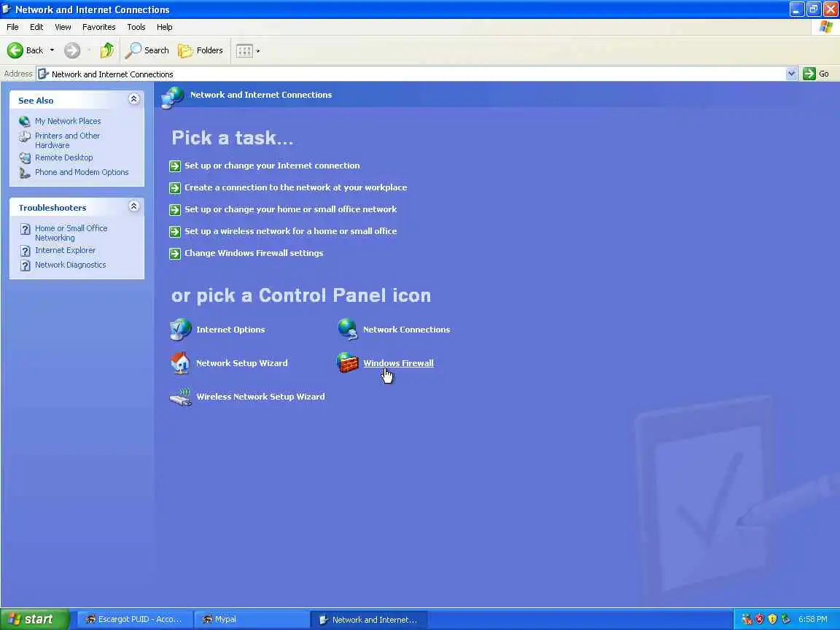The height and width of the screenshot is (630, 840).
Task: Switch to Mypal taskbar window
Action: 251,619
